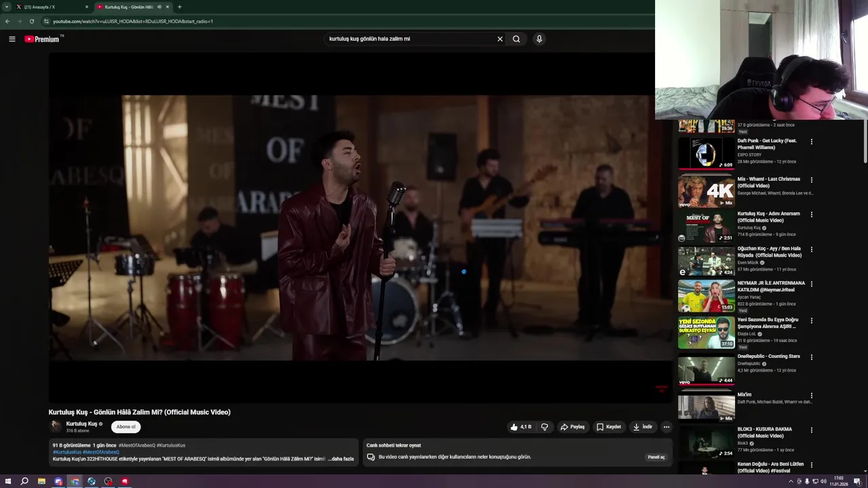Go to the YouTube Premium home logo
Image resolution: width=868 pixels, height=488 pixels.
click(x=43, y=39)
